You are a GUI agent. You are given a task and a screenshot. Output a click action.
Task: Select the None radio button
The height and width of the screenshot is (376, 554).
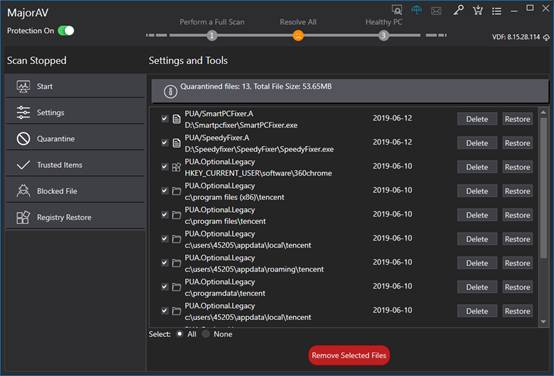pos(206,334)
